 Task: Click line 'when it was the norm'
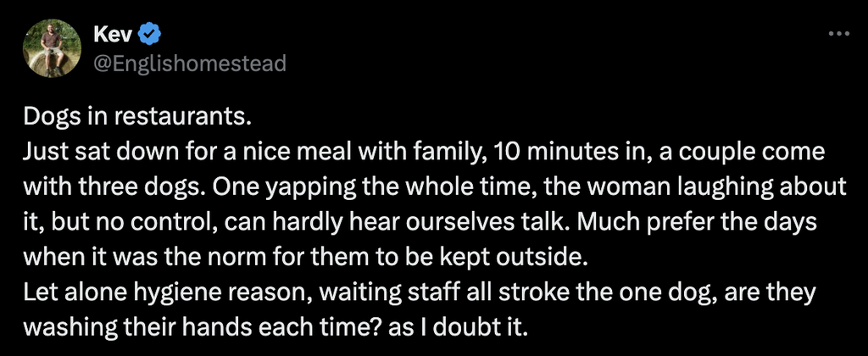(304, 258)
